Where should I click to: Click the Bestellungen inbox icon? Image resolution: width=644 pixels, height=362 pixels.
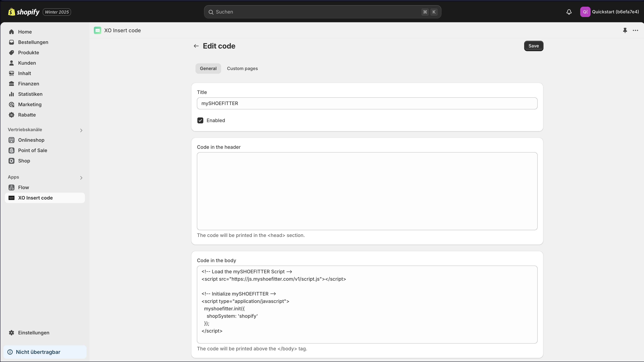pos(11,42)
